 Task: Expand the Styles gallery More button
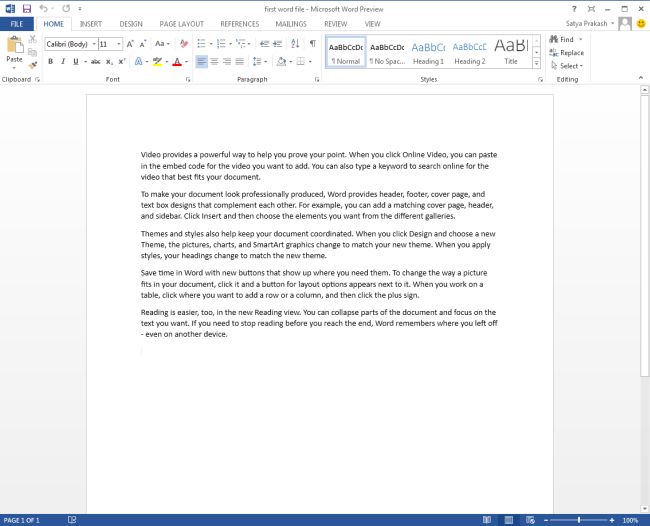537,63
